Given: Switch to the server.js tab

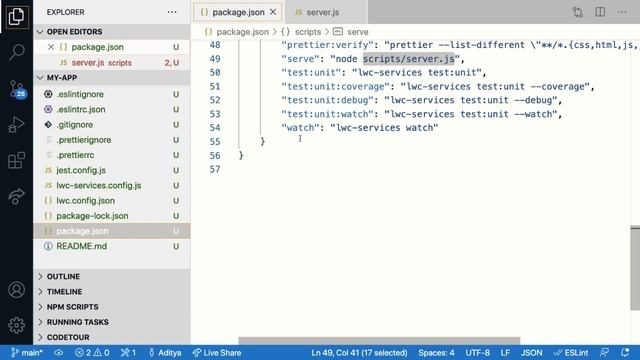Looking at the screenshot, I should (322, 12).
